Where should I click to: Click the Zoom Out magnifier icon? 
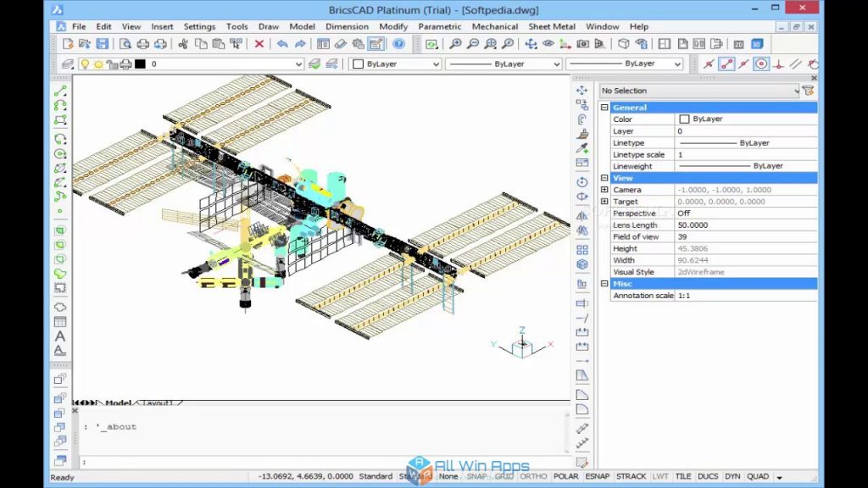coord(473,44)
